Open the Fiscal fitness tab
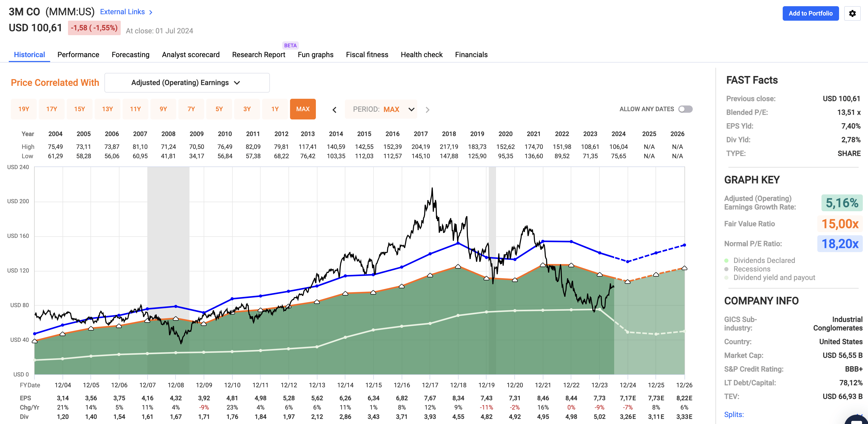Screen dimensions: 868x424 [367, 55]
